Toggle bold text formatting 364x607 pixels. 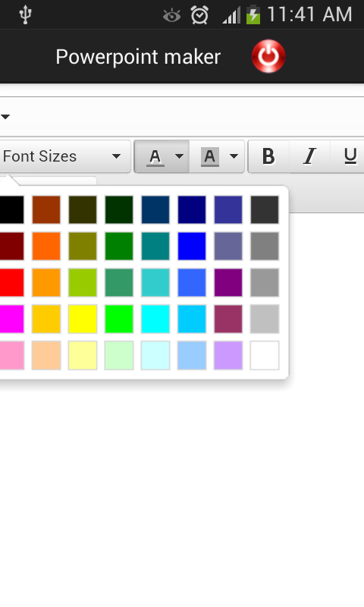[268, 156]
